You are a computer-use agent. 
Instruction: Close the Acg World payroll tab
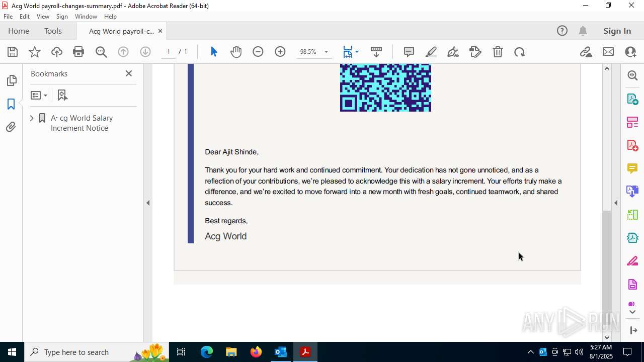[160, 31]
